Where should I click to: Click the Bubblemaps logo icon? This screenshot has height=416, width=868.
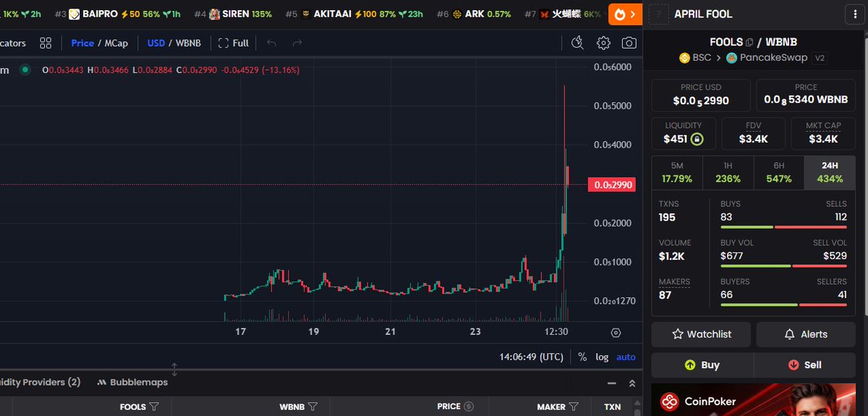(102, 382)
